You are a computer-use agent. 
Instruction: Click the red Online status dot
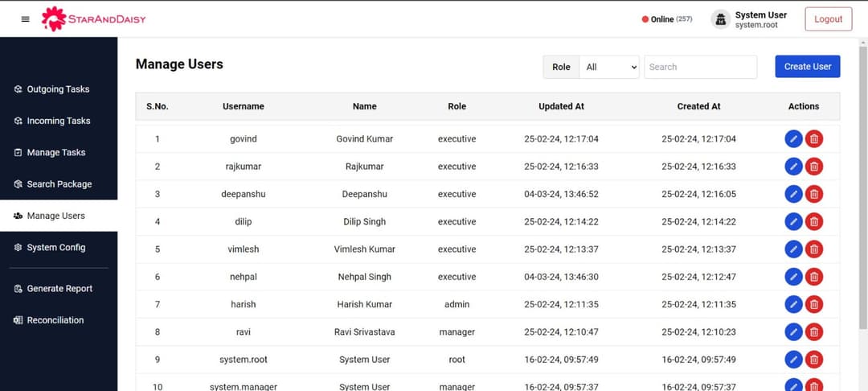[645, 19]
